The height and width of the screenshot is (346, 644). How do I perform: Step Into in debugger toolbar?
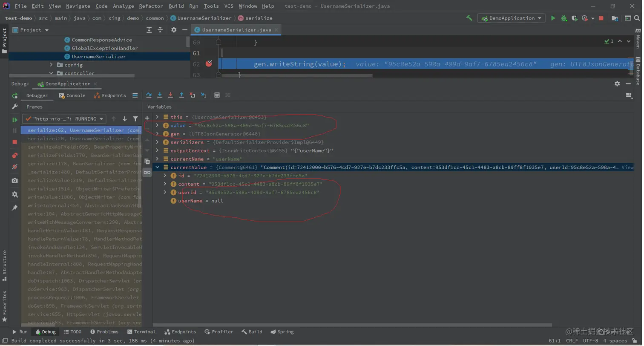160,95
